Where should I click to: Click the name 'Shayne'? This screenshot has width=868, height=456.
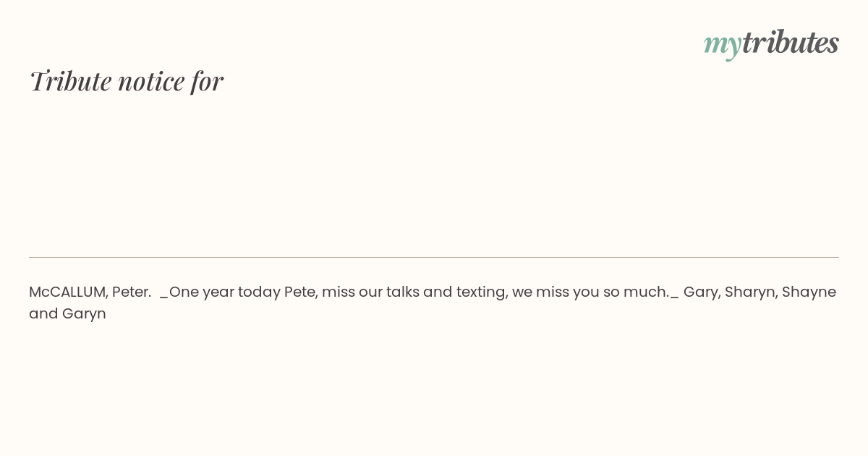[x=809, y=292]
